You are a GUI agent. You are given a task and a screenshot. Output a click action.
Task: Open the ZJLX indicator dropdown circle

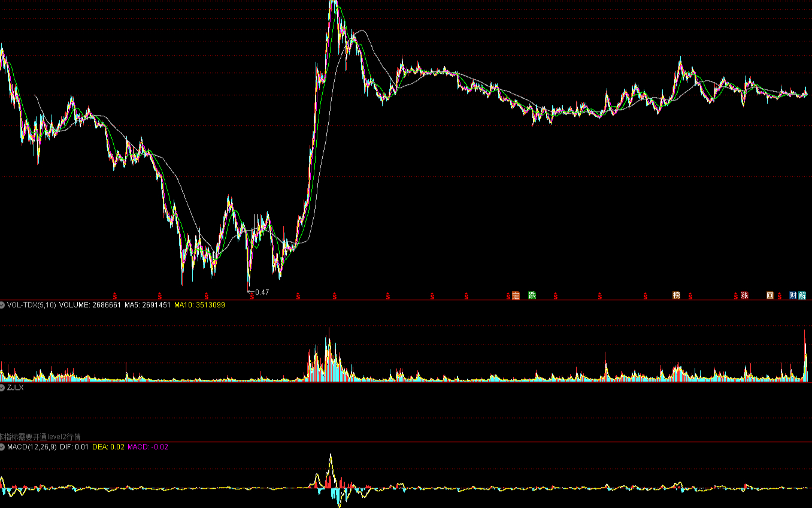tap(2, 388)
